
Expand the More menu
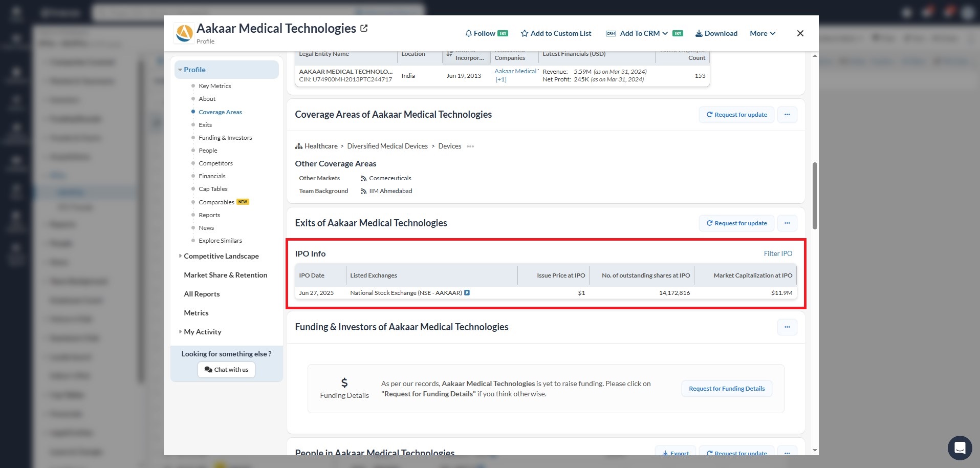point(762,33)
